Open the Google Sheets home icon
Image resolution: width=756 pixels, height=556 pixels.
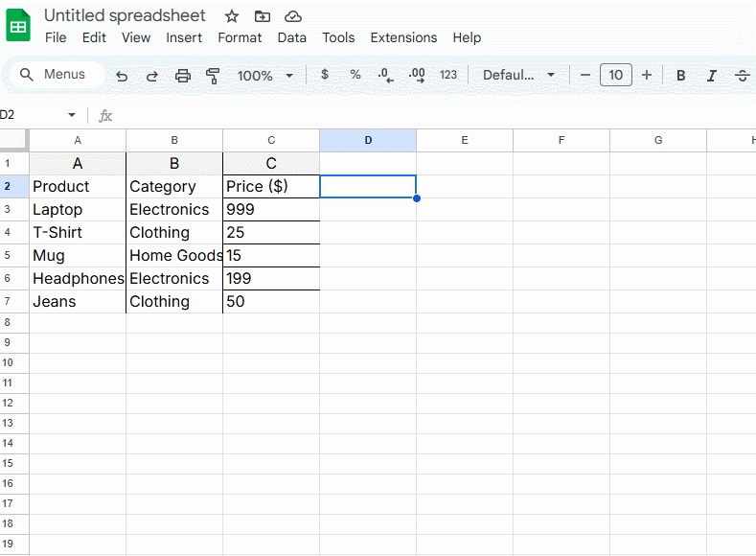[19, 27]
